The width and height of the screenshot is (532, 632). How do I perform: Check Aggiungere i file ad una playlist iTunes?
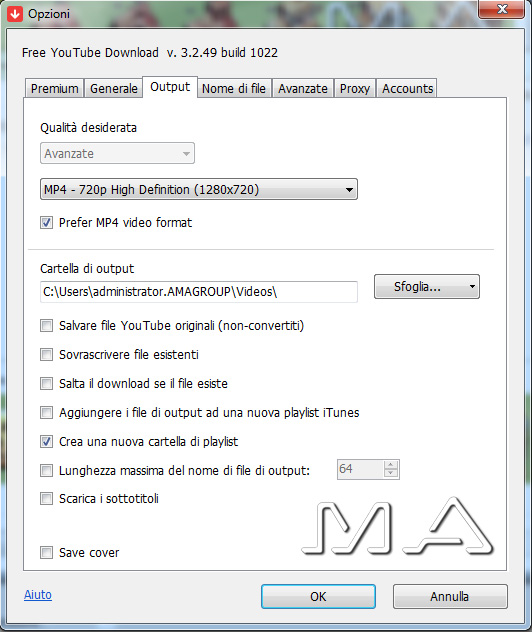pos(46,412)
